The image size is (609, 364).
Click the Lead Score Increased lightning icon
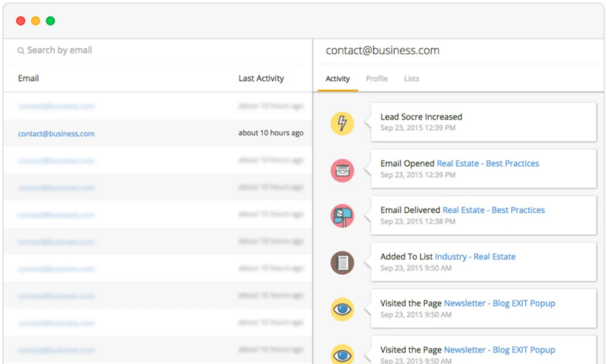click(342, 124)
